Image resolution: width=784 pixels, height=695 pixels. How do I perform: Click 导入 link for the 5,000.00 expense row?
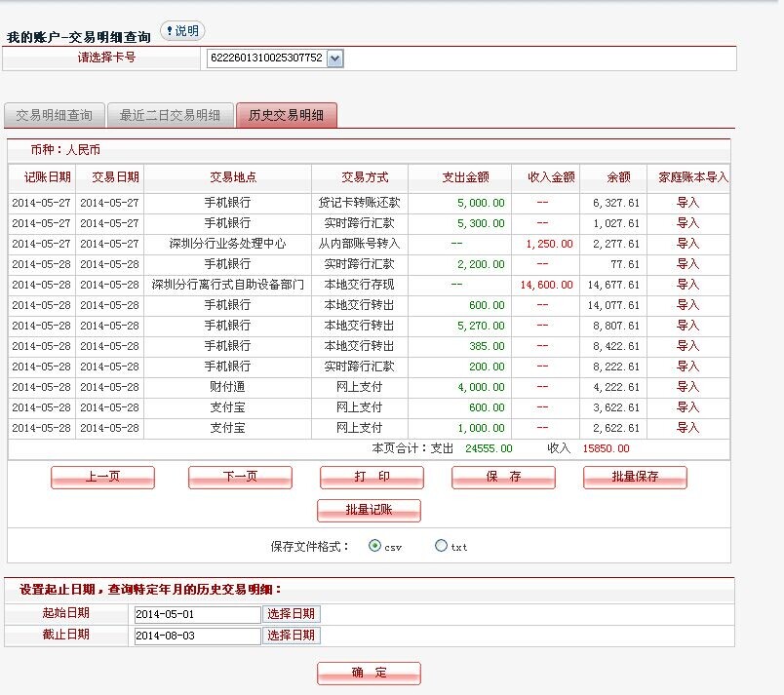click(687, 203)
